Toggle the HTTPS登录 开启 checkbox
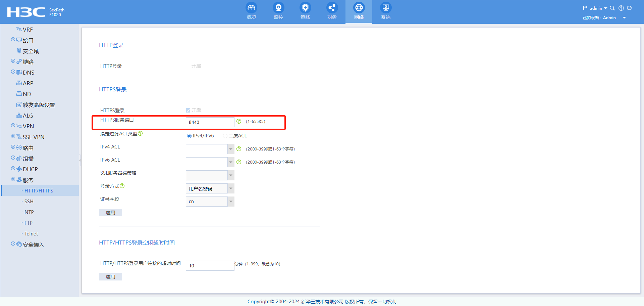 click(x=188, y=110)
